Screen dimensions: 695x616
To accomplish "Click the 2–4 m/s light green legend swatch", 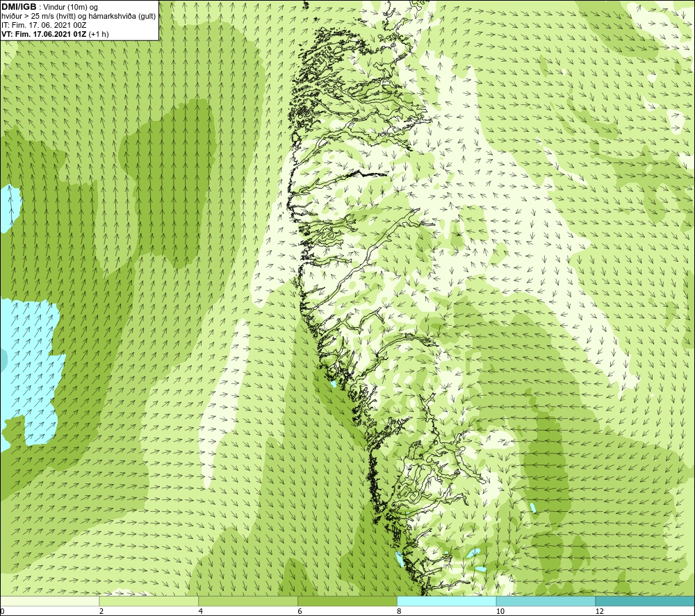I will pos(149,601).
